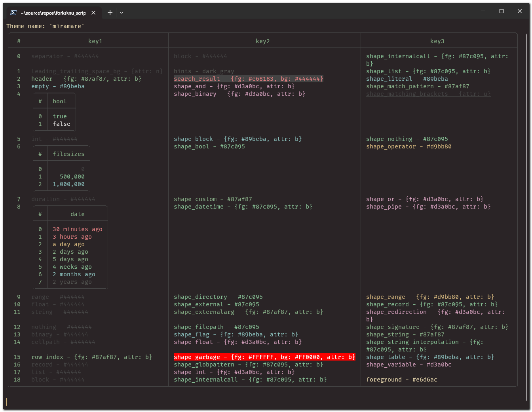
Task: Click the 'shape_externalarg' entry
Action: [x=249, y=312]
